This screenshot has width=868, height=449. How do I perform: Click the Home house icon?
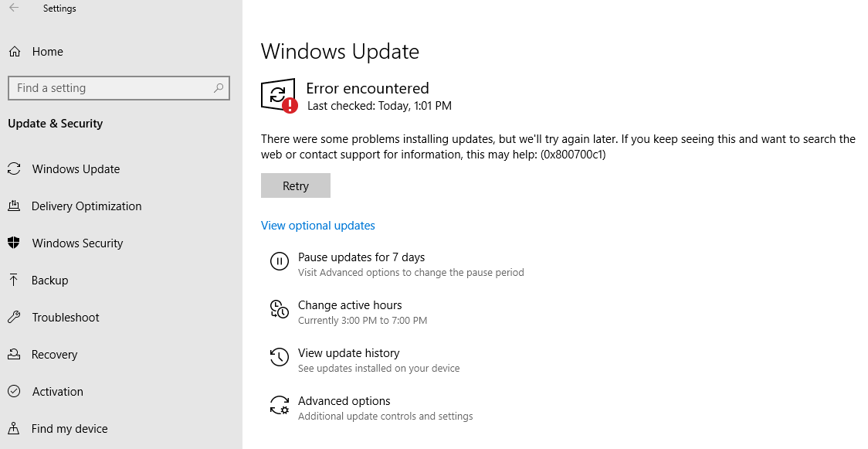15,51
